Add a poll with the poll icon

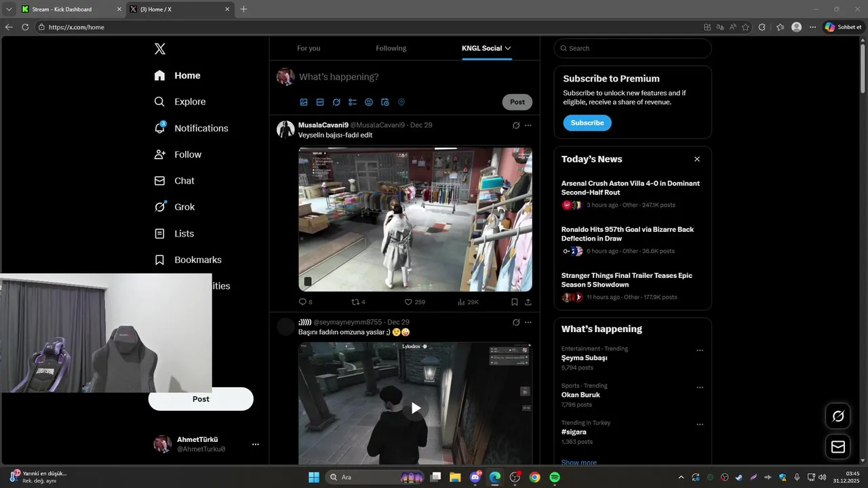(x=353, y=102)
